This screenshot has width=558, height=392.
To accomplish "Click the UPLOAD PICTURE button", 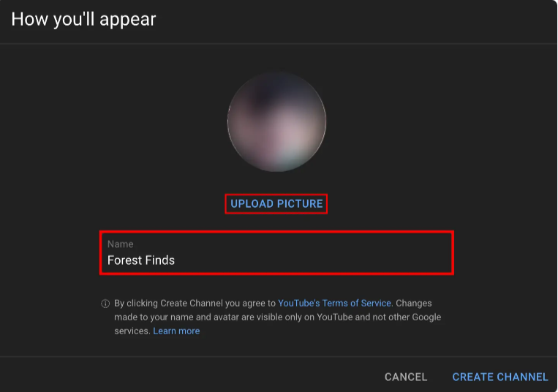I will point(276,204).
